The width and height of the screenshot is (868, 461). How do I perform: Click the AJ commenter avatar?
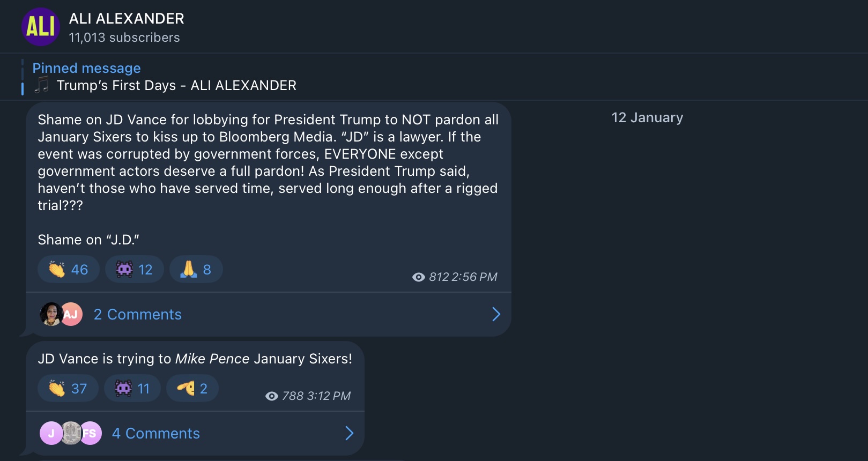click(x=72, y=314)
